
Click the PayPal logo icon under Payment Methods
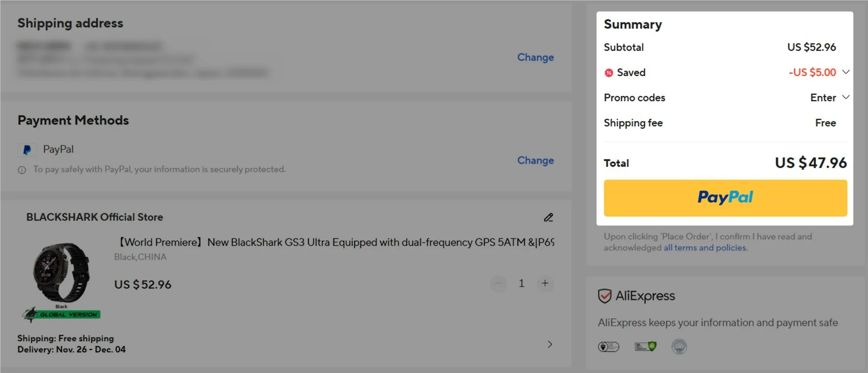[x=27, y=150]
